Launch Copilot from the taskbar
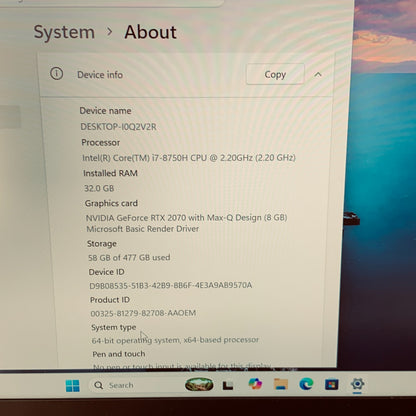Screen dimensions: 416x416 255,384
